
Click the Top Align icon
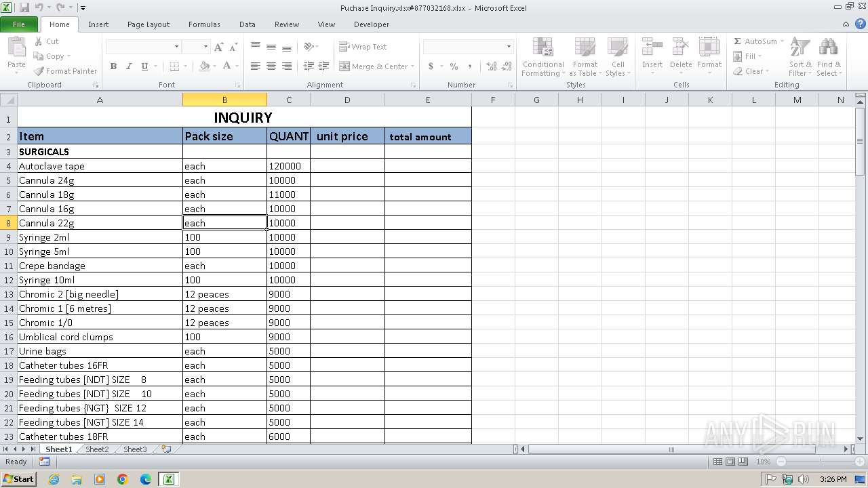[256, 47]
